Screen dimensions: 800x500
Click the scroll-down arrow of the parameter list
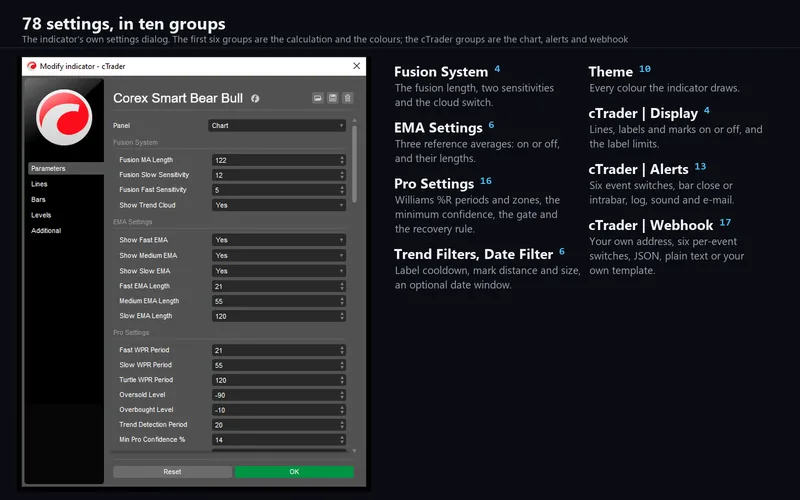click(x=354, y=451)
